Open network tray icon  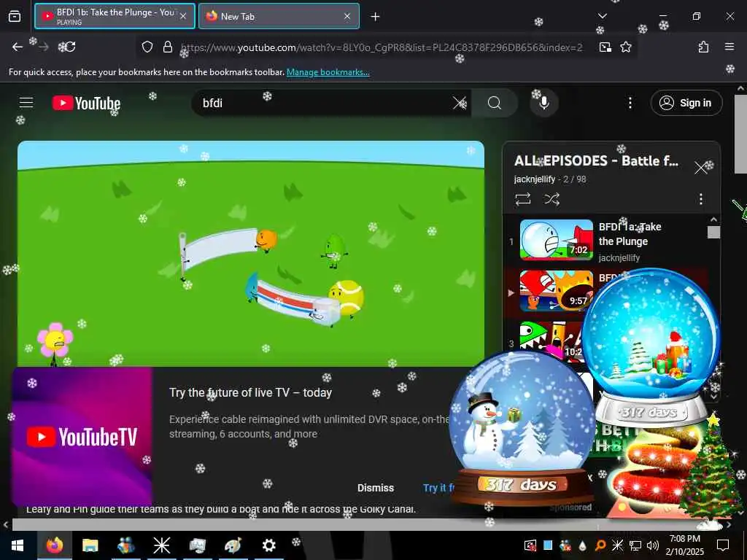coord(635,545)
